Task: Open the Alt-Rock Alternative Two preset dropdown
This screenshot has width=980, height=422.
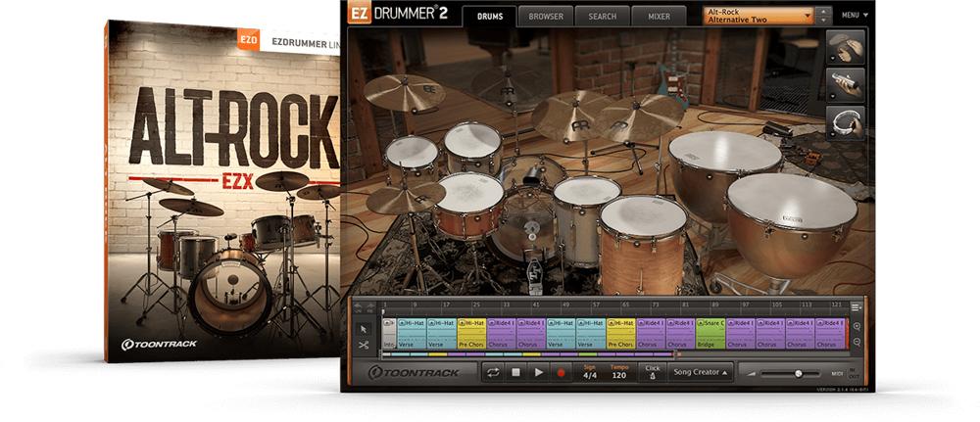Action: point(759,16)
